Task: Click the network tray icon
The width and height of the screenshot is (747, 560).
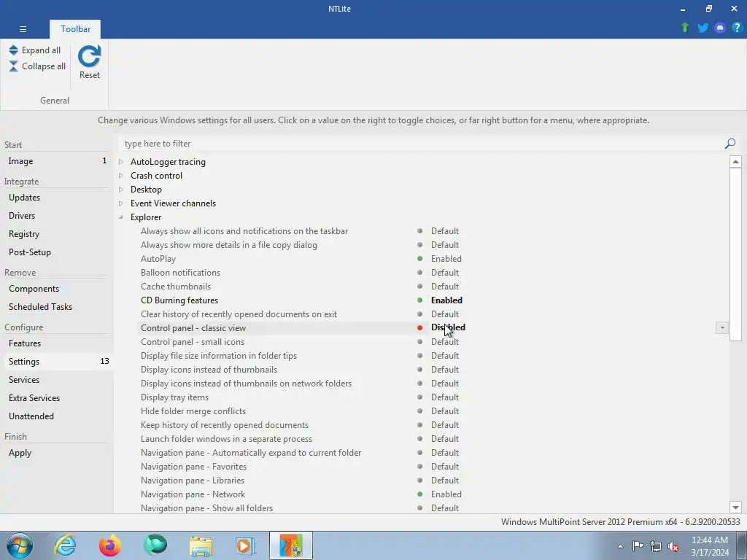Action: 656,546
